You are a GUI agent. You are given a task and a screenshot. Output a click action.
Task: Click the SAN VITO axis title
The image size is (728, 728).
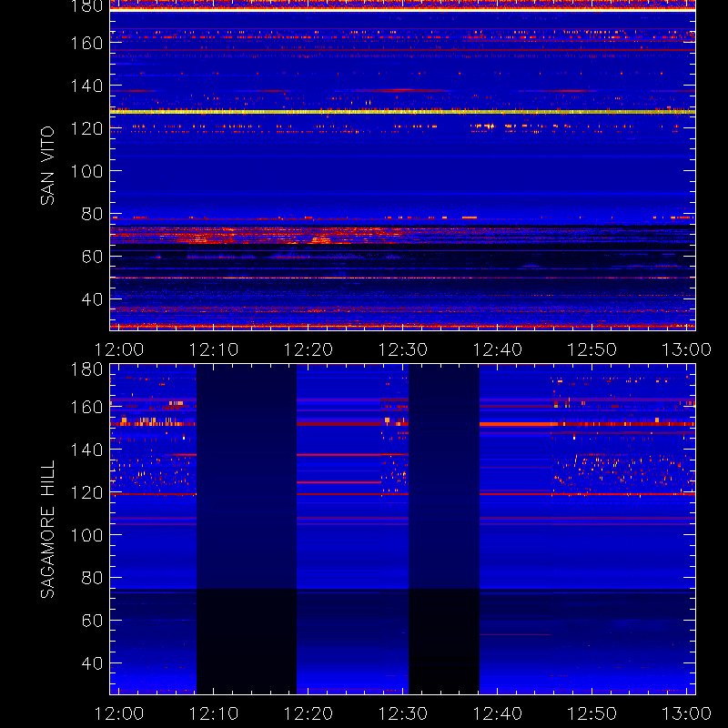pyautogui.click(x=47, y=166)
